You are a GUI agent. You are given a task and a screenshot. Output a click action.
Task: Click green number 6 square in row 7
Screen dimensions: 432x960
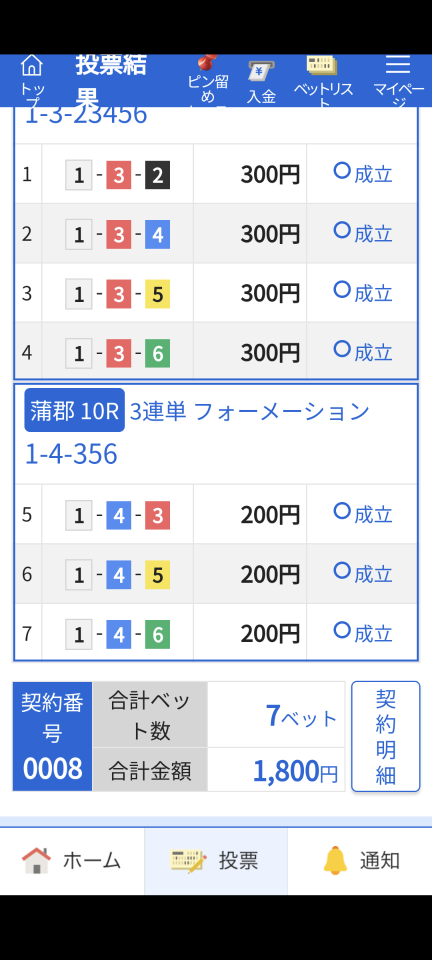[x=157, y=635]
